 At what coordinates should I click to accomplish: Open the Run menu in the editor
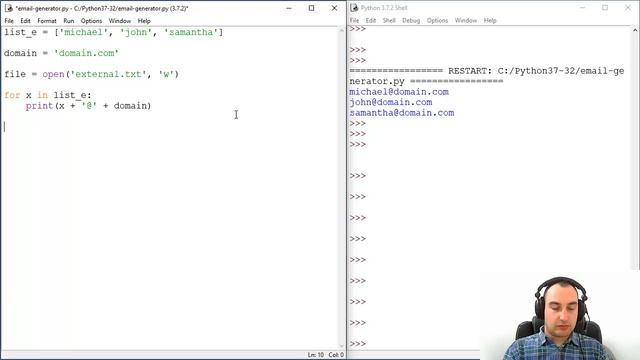pos(69,21)
